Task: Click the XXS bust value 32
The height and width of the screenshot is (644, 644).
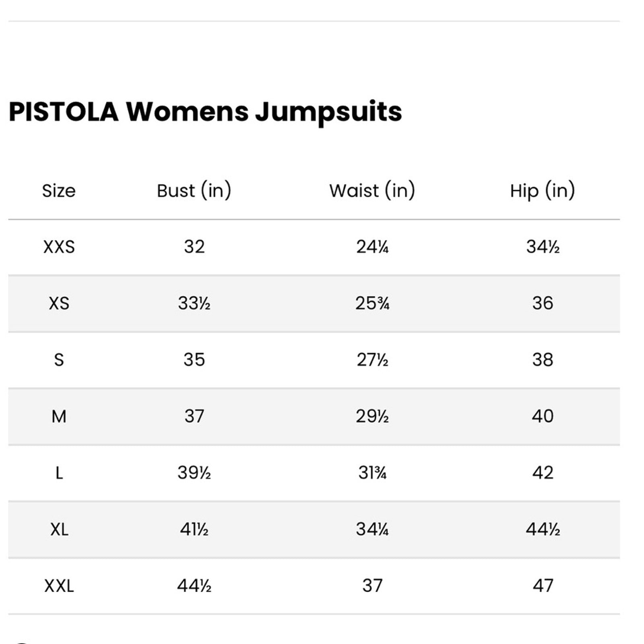Action: [194, 247]
